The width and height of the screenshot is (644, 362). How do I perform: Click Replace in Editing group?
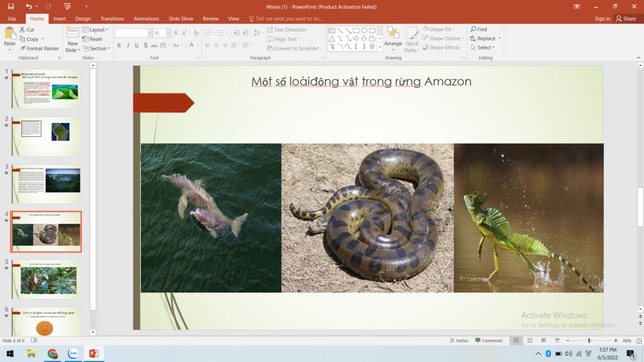click(484, 38)
